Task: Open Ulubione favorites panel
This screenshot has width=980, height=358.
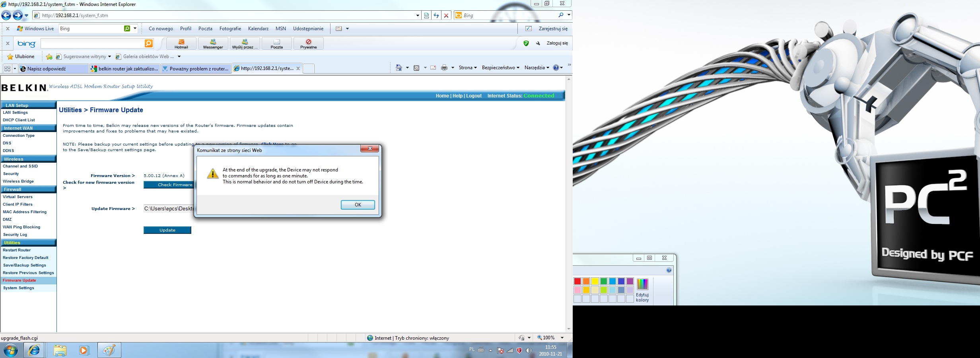Action: 21,57
